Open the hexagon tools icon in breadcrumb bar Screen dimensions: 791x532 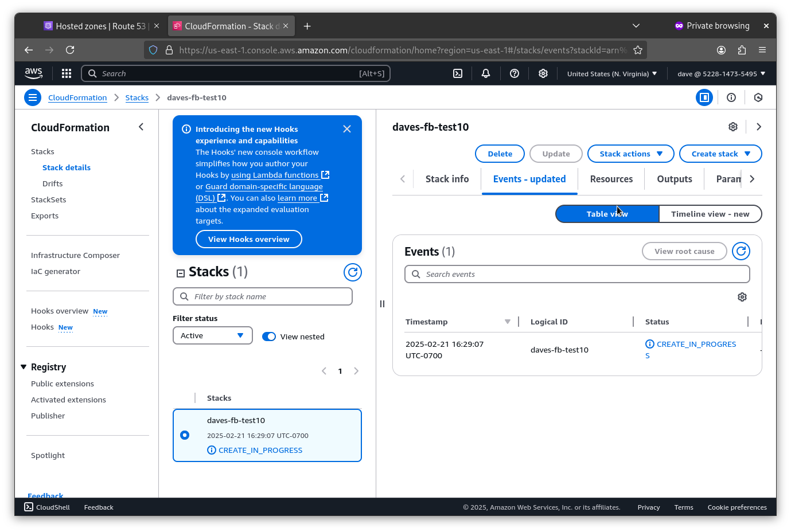(758, 97)
